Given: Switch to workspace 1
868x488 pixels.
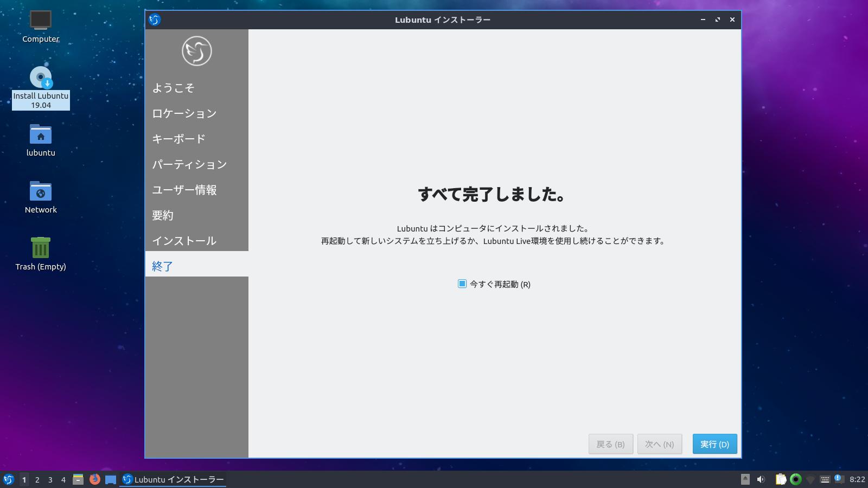Looking at the screenshot, I should pyautogui.click(x=24, y=479).
